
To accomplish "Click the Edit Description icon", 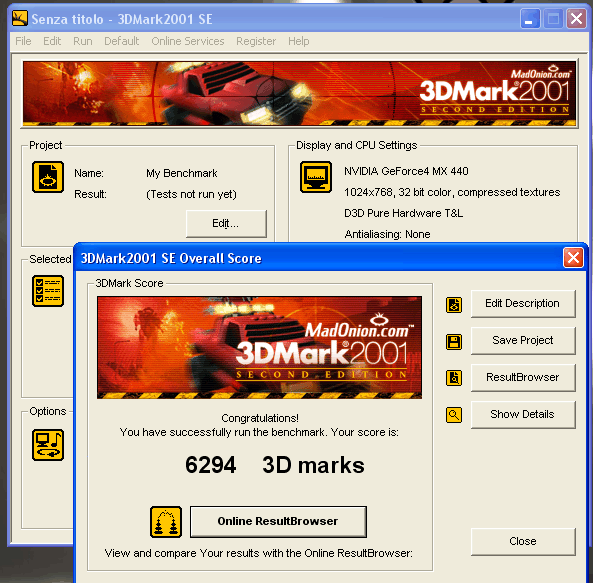I will click(x=454, y=305).
